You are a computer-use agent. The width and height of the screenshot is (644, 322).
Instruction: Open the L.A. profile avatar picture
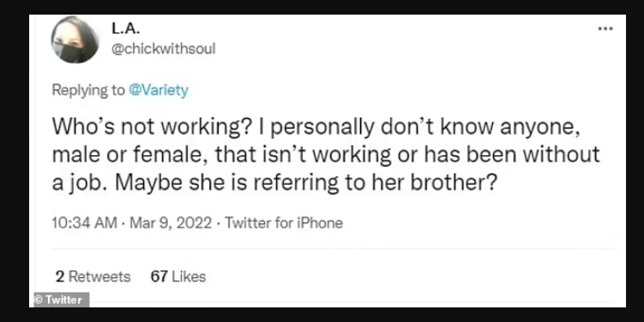coord(75,39)
